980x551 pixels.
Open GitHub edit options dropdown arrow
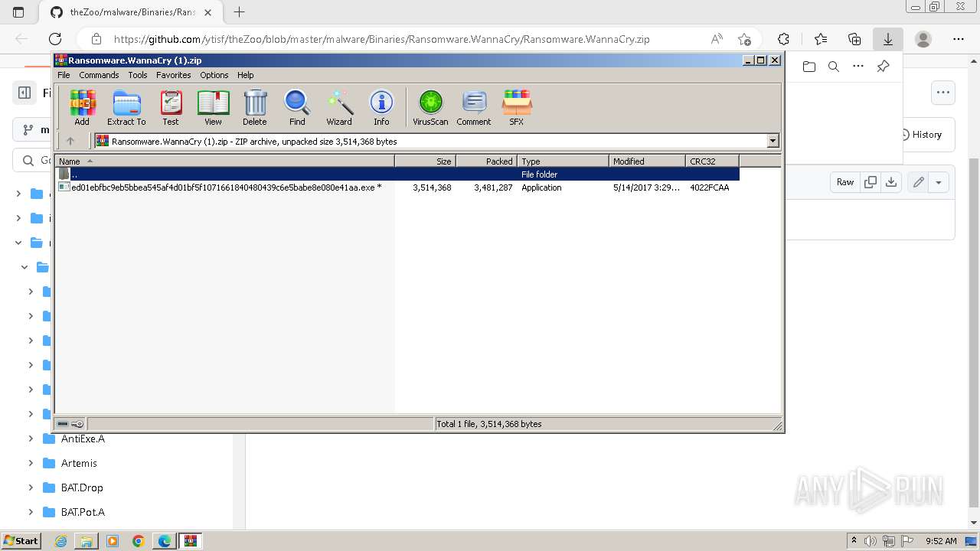pyautogui.click(x=939, y=182)
